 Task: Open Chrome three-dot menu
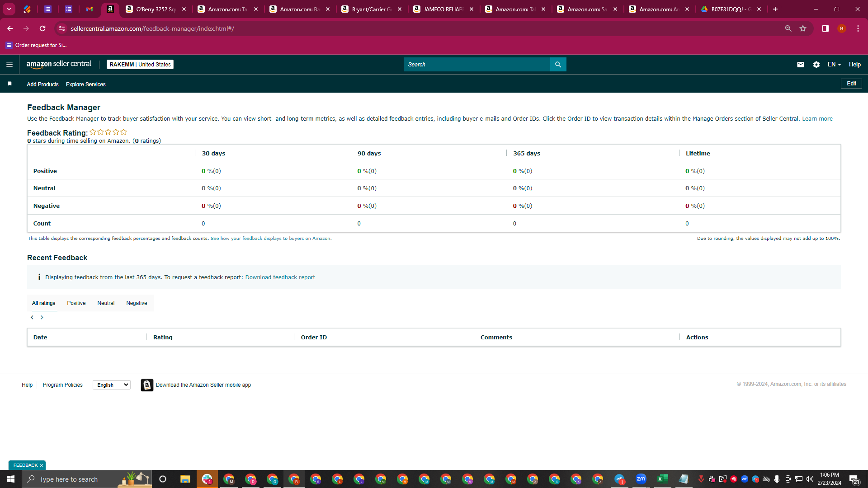tap(858, 28)
